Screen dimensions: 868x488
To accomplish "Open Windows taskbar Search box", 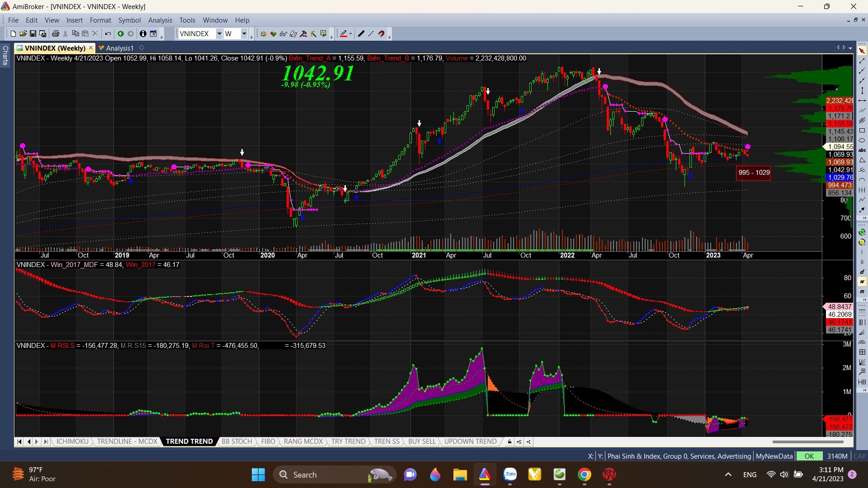I will coord(335,474).
